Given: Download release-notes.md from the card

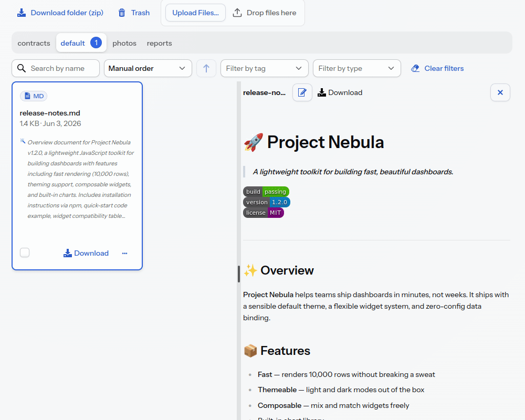Looking at the screenshot, I should point(86,253).
